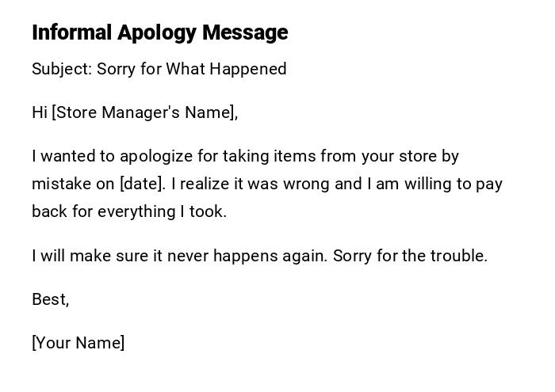Click the "Best," closing line
Image resolution: width=555 pixels, height=392 pixels.
pyautogui.click(x=50, y=299)
